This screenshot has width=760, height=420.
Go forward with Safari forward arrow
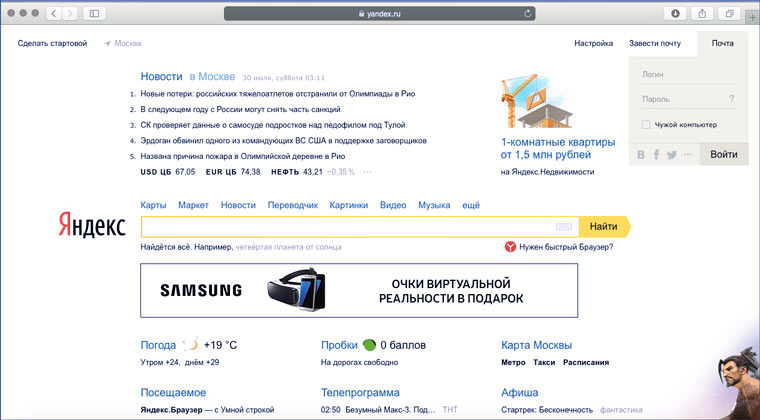click(x=69, y=14)
